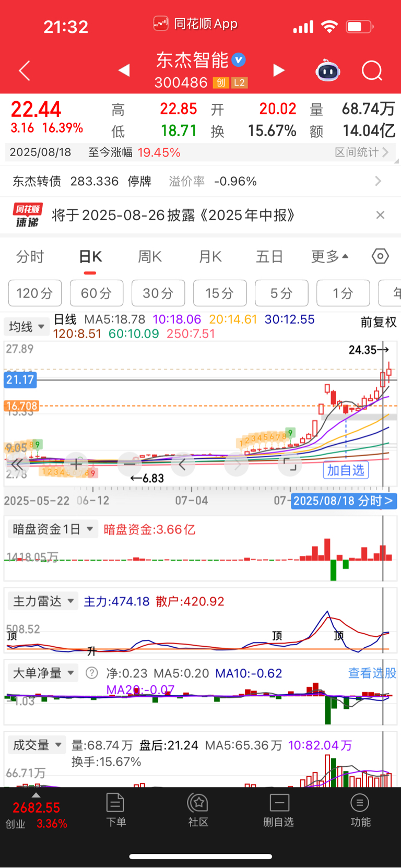Image resolution: width=401 pixels, height=868 pixels.
Task: Tap the 主力:474.18 reading
Action: point(117,601)
